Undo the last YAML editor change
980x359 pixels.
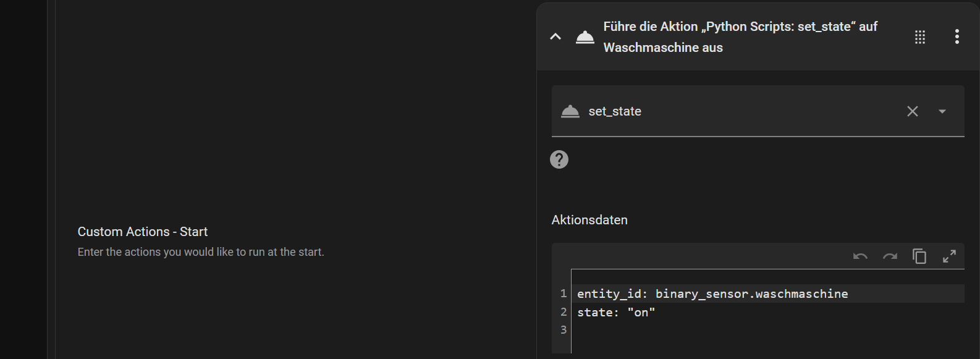pos(860,256)
